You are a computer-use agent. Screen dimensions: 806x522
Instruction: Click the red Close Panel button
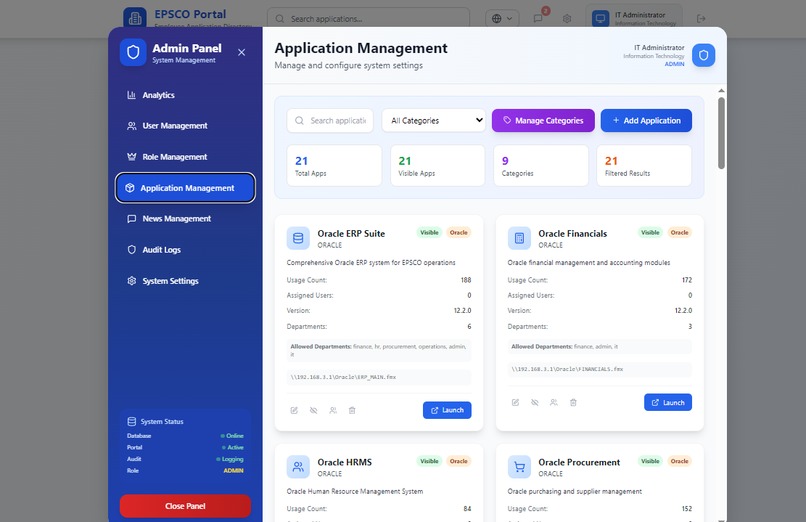[185, 506]
